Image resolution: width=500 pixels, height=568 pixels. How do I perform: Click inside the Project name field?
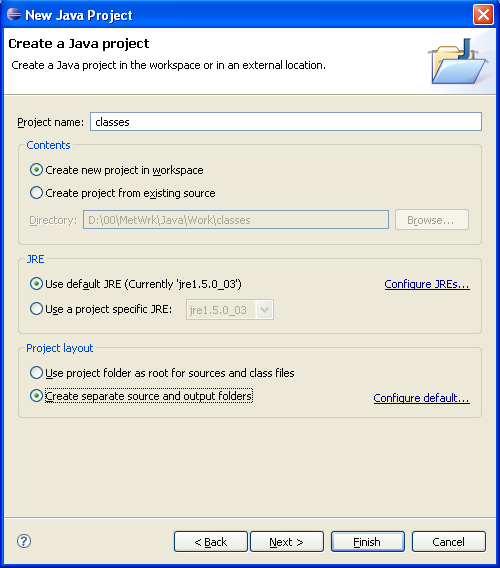point(286,122)
